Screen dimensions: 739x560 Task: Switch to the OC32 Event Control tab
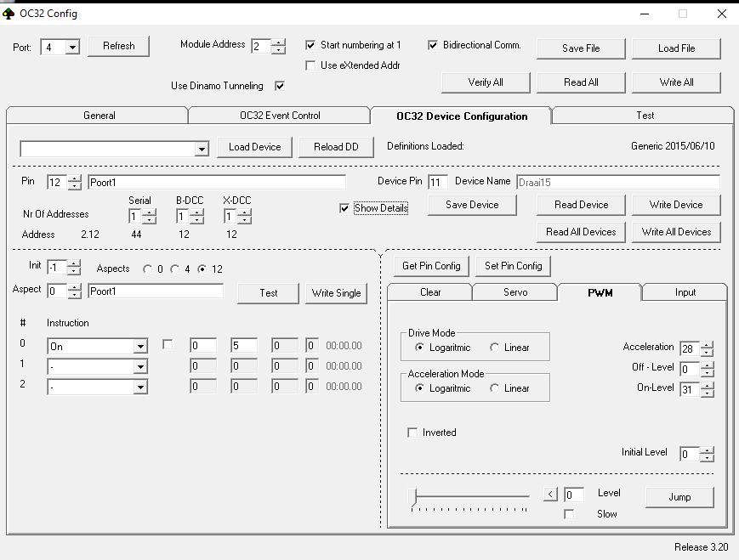click(x=279, y=116)
